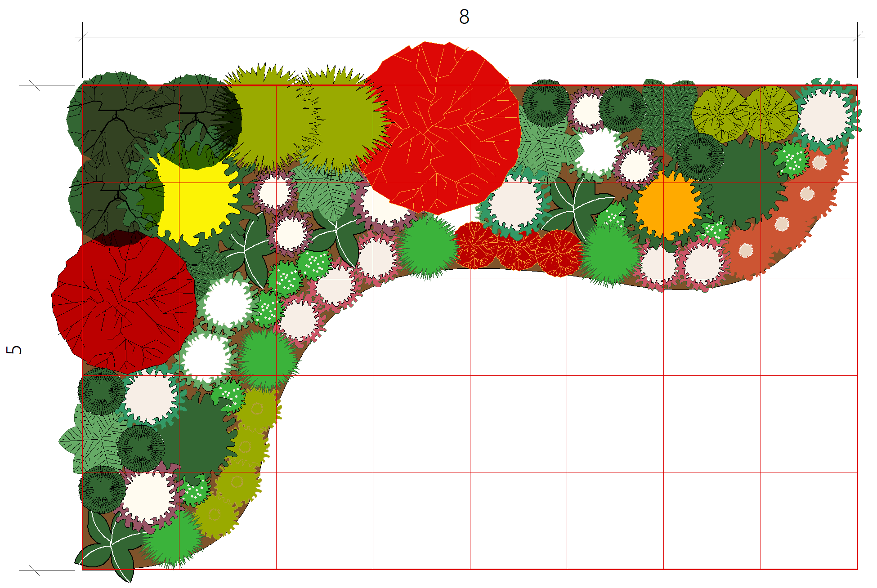
Task: Select the dark red tree on left
Action: pyautogui.click(x=124, y=303)
